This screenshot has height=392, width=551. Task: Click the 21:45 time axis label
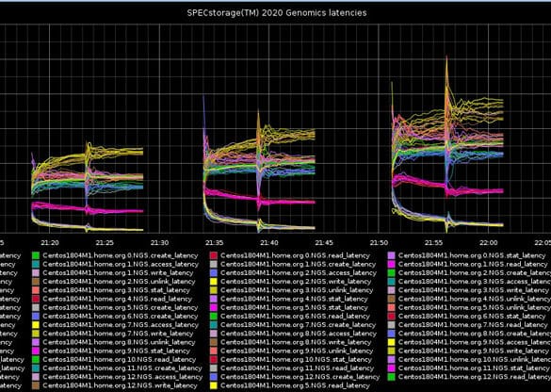(x=324, y=243)
